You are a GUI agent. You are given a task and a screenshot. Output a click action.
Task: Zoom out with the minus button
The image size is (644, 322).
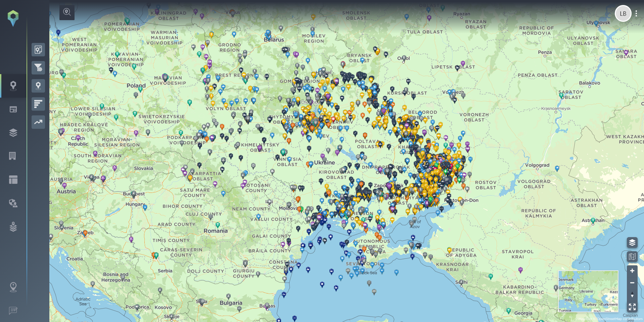(x=632, y=283)
